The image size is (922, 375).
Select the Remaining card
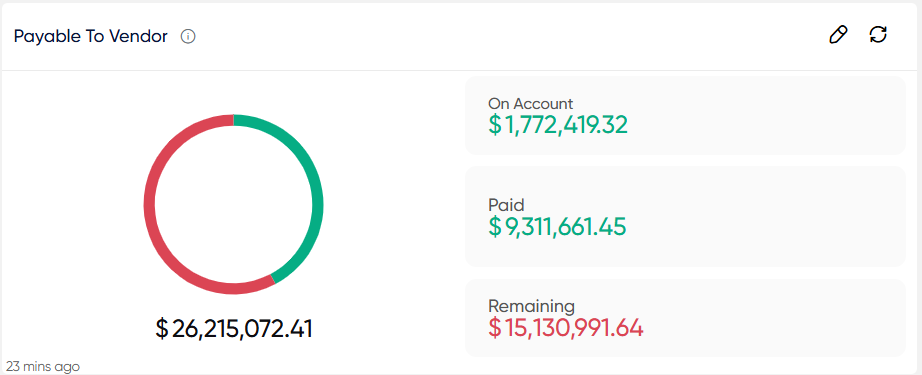[x=685, y=318]
